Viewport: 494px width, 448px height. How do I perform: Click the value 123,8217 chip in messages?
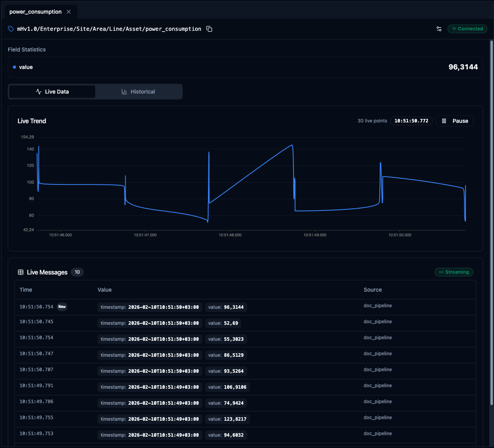pyautogui.click(x=227, y=419)
